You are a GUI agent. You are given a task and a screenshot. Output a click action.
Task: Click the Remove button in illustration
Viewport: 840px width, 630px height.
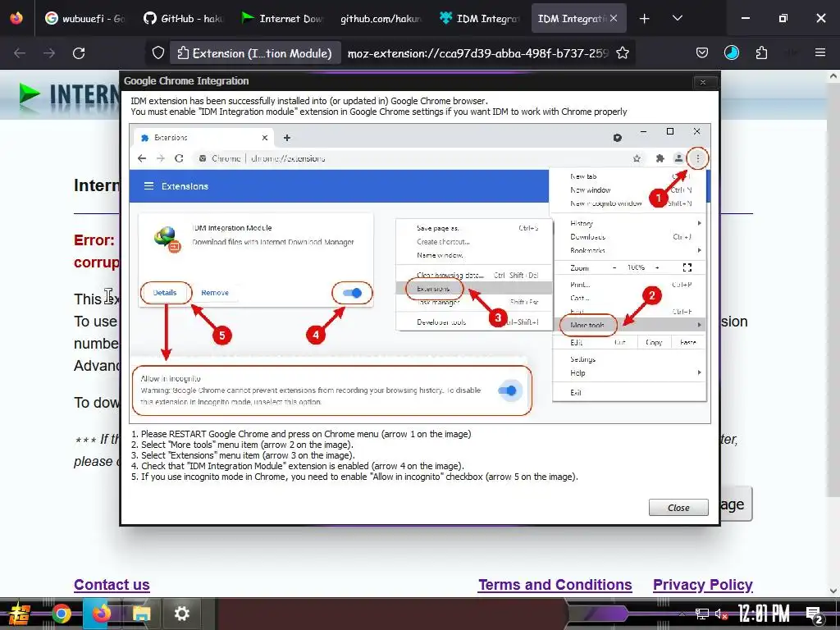[x=215, y=293]
